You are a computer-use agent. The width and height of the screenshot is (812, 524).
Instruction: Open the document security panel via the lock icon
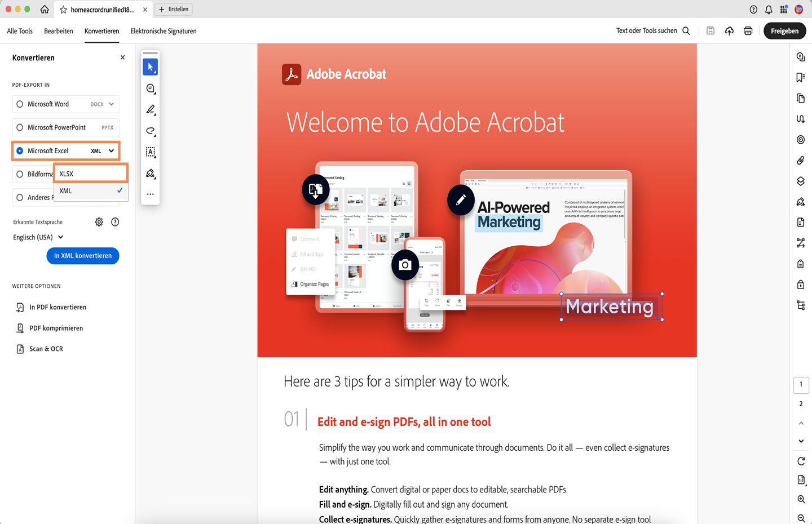(801, 284)
